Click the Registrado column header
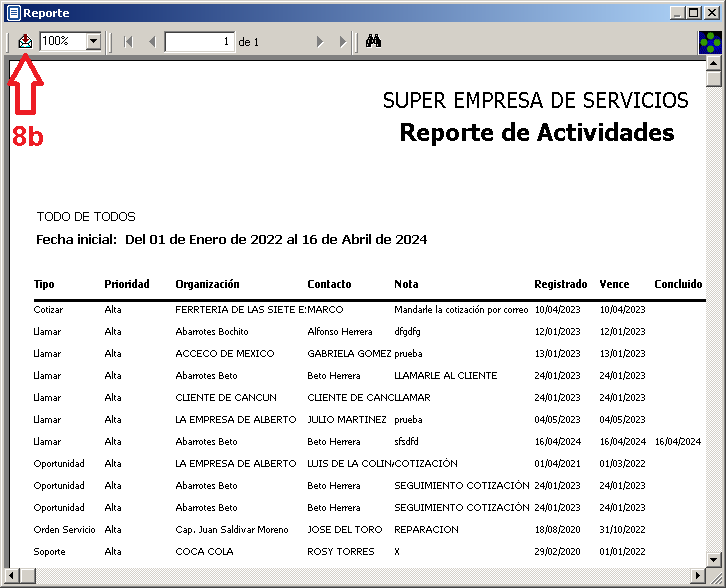Viewport: 726px width, 588px height. [x=561, y=284]
